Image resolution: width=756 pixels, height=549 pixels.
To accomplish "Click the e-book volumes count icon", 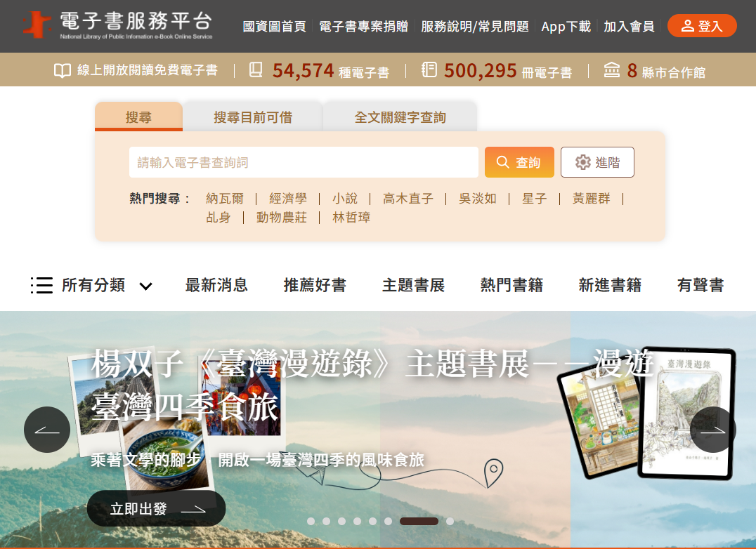I will coord(429,70).
